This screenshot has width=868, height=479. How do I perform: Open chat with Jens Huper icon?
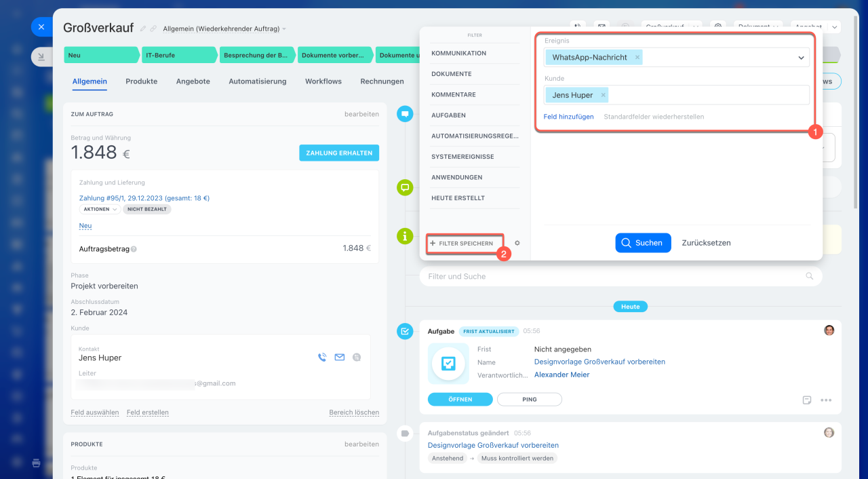click(x=357, y=357)
